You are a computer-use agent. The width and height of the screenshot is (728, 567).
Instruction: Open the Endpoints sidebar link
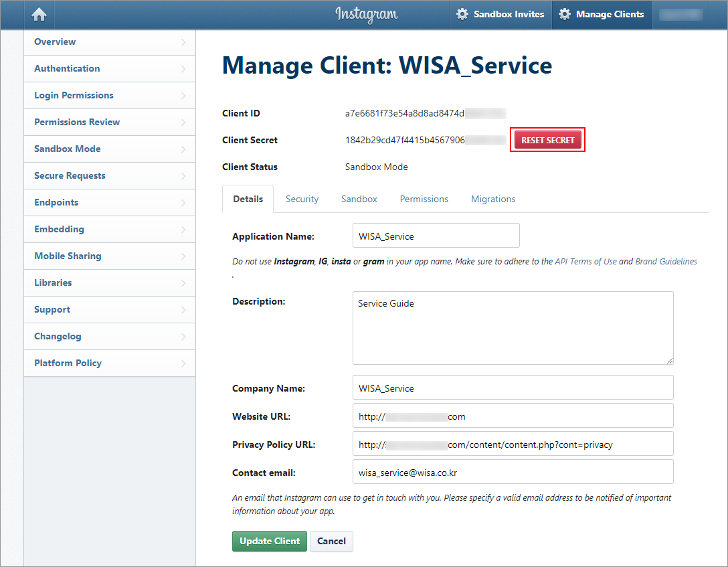pos(110,202)
